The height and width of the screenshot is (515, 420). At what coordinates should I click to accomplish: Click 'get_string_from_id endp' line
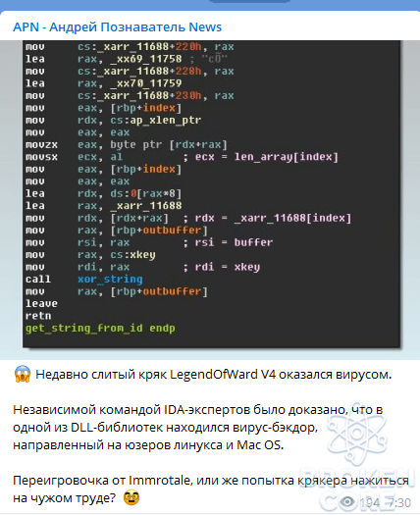[x=100, y=328]
